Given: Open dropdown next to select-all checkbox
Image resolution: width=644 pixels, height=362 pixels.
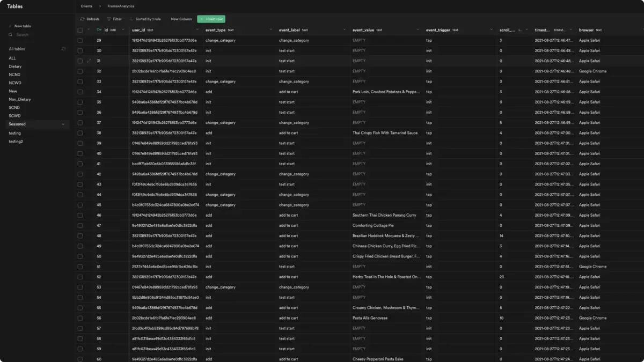Looking at the screenshot, I should (89, 30).
